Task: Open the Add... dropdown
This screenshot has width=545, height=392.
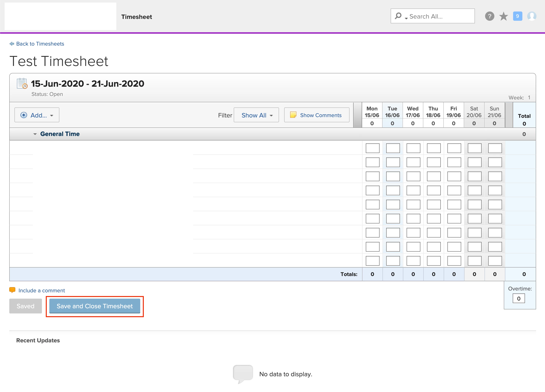Action: coord(37,115)
